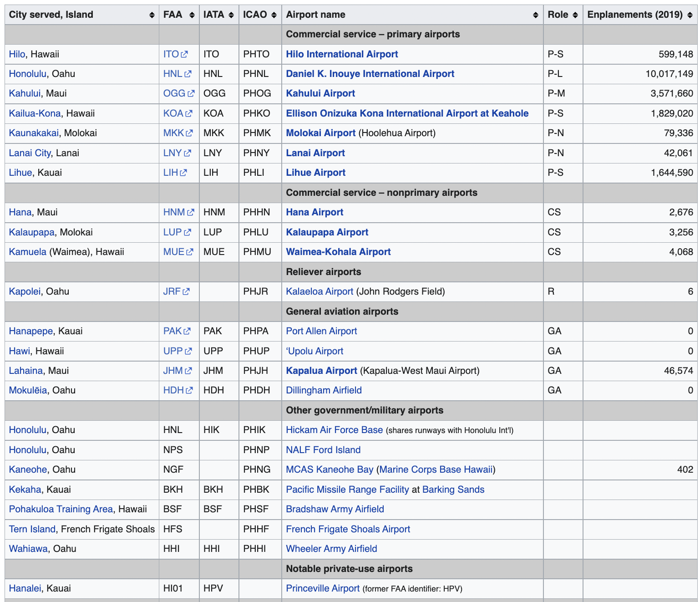Click the Role column sort arrows
This screenshot has width=700, height=602.
[x=575, y=15]
